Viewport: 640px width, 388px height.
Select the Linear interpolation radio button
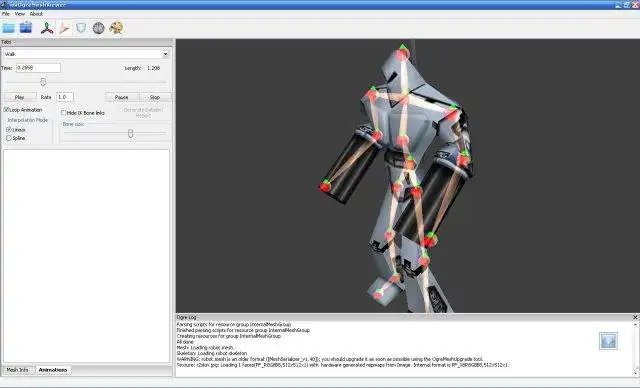(9, 129)
